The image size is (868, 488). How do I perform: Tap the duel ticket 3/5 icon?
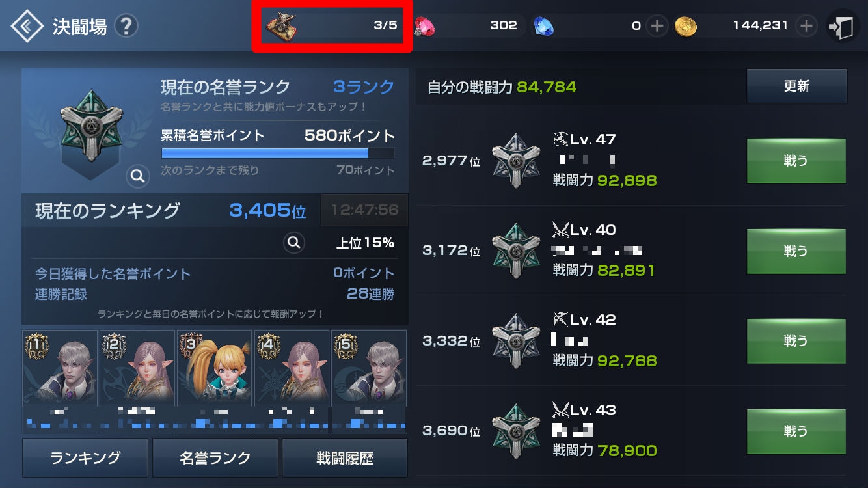[x=282, y=26]
